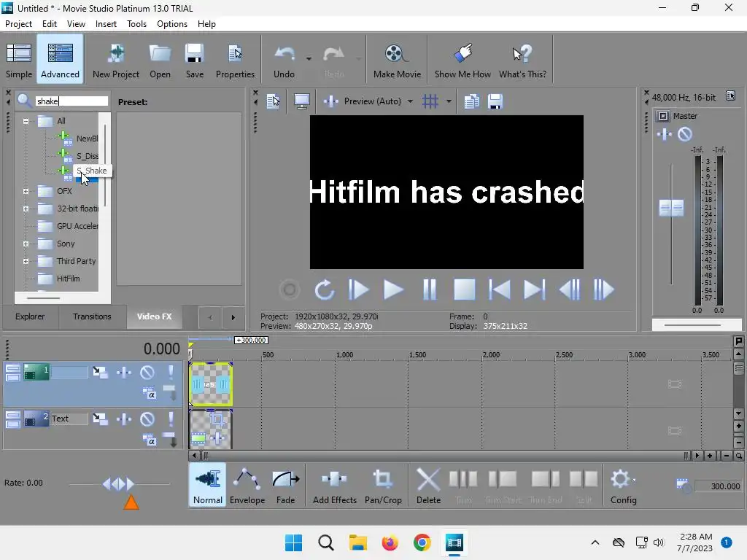The width and height of the screenshot is (747, 560).
Task: Open the Project menu
Action: coord(18,24)
